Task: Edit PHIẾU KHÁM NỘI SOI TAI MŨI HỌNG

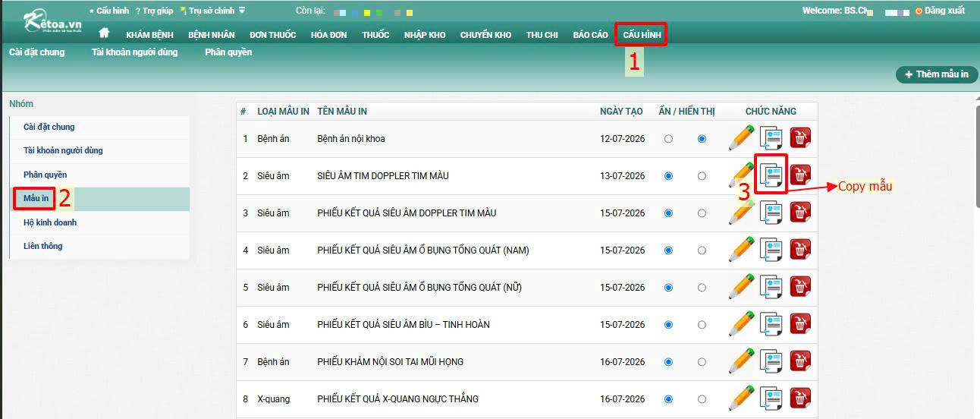Action: click(x=742, y=361)
